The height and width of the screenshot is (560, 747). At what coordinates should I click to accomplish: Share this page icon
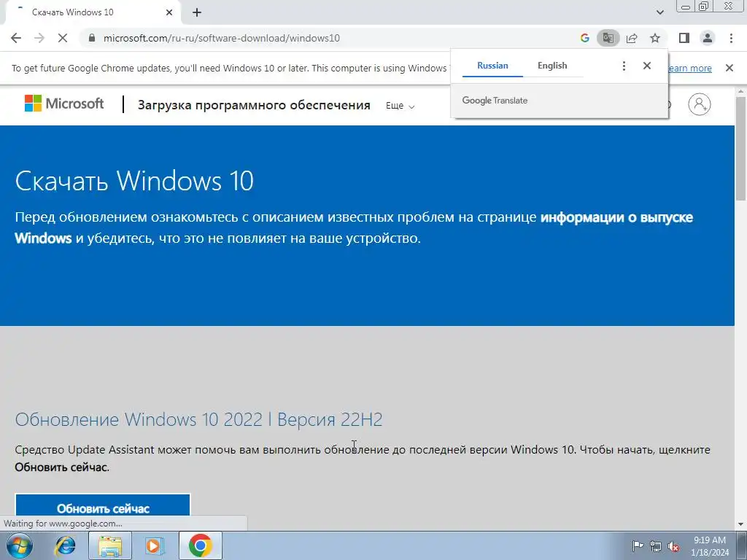(632, 38)
